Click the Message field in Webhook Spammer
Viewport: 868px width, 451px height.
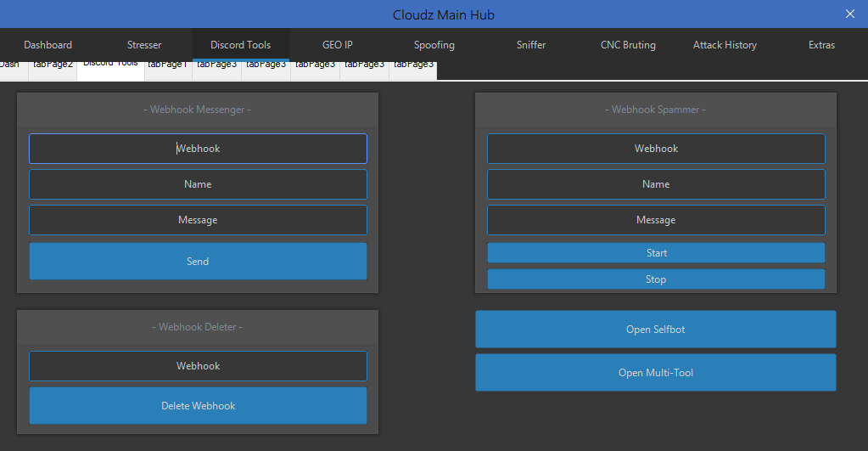[656, 220]
